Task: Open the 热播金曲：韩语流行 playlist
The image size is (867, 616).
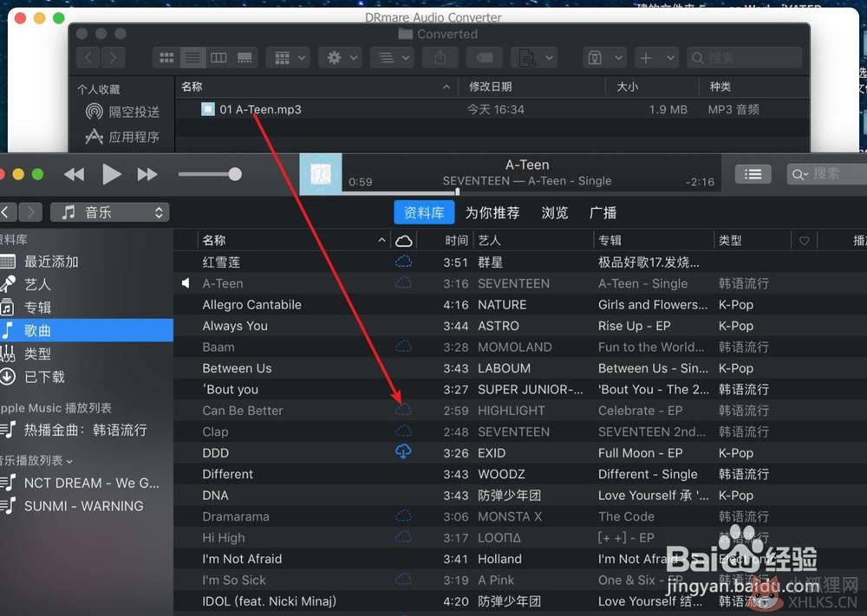Action: tap(87, 430)
